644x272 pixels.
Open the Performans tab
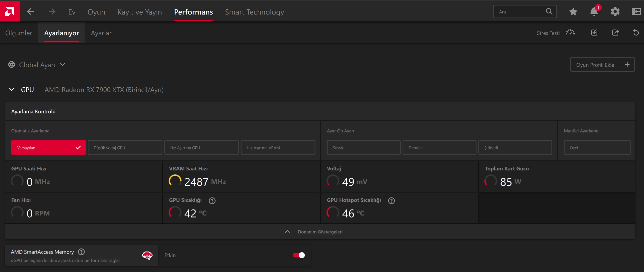[x=193, y=12]
